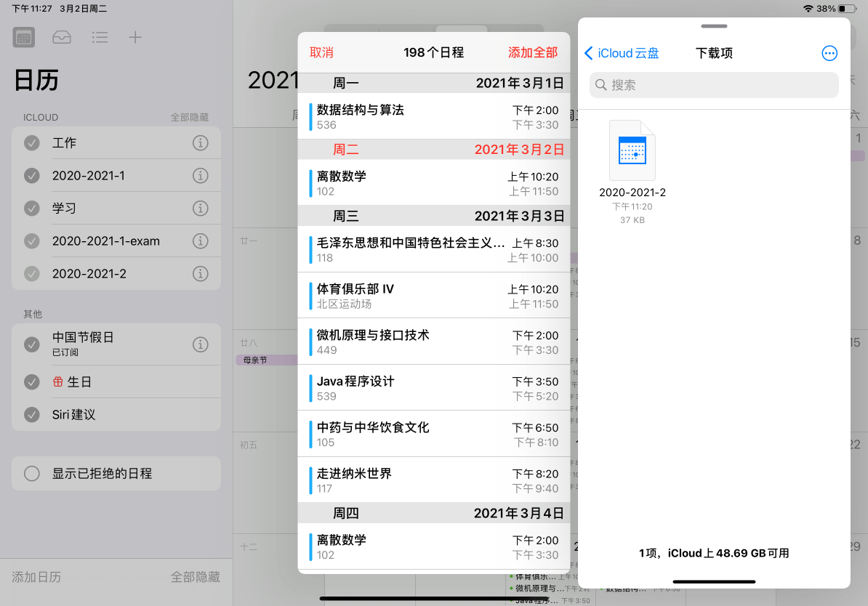Select the 下载项 tab title
This screenshot has width=868, height=606.
pos(713,53)
